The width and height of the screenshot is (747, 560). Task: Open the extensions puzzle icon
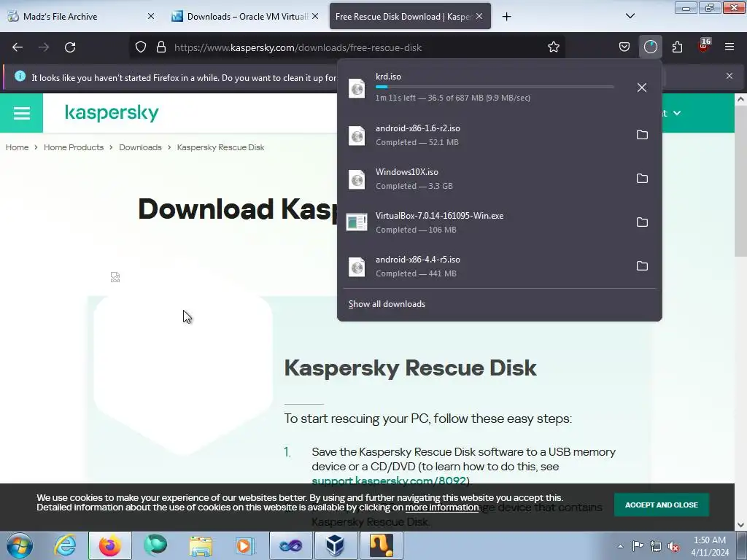tap(677, 47)
